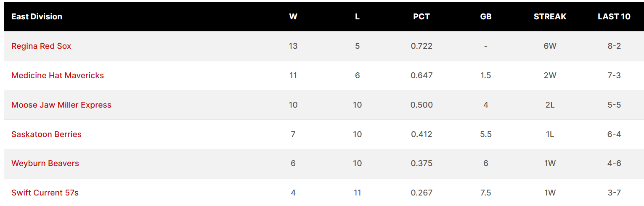Open the Swift Current 57s team link
The height and width of the screenshot is (206, 644).
coord(45,193)
